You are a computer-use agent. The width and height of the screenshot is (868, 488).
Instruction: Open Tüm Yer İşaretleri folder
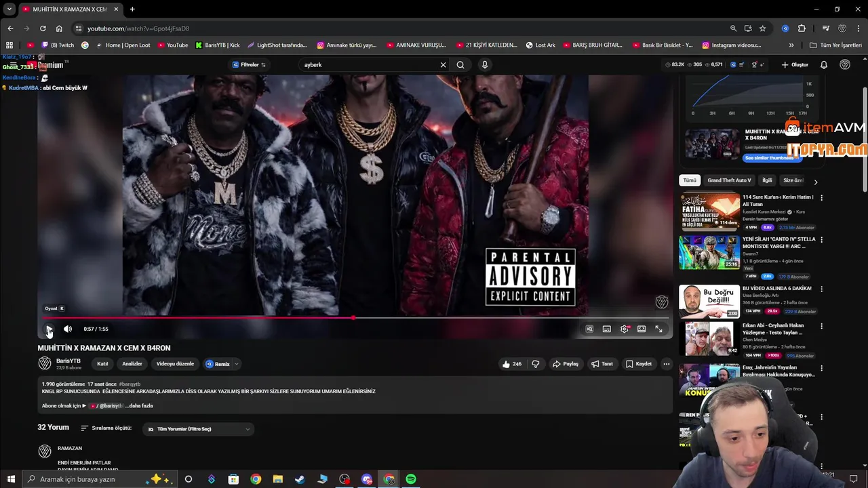click(x=835, y=45)
